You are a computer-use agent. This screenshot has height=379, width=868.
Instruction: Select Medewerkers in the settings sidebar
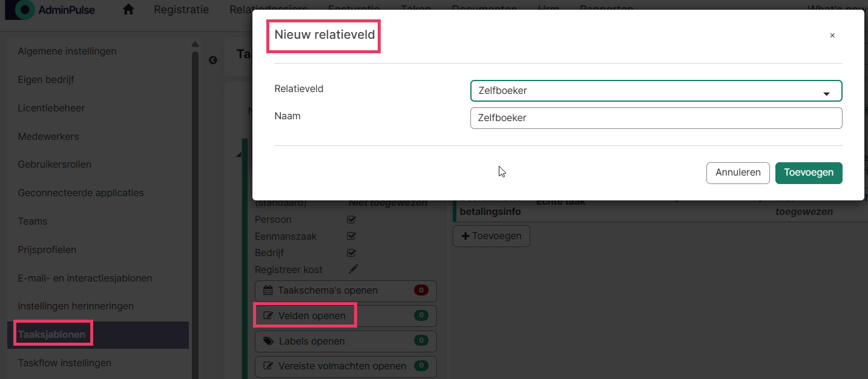click(48, 136)
